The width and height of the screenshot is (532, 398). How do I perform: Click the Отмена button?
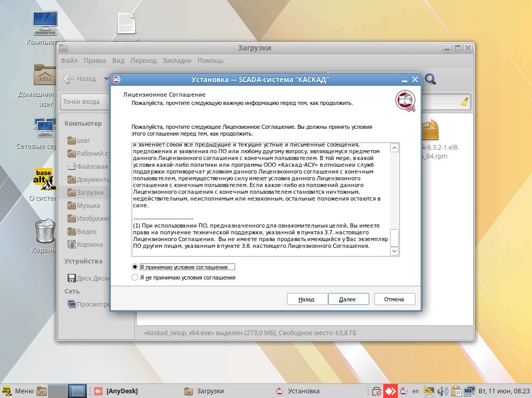pyautogui.click(x=394, y=299)
